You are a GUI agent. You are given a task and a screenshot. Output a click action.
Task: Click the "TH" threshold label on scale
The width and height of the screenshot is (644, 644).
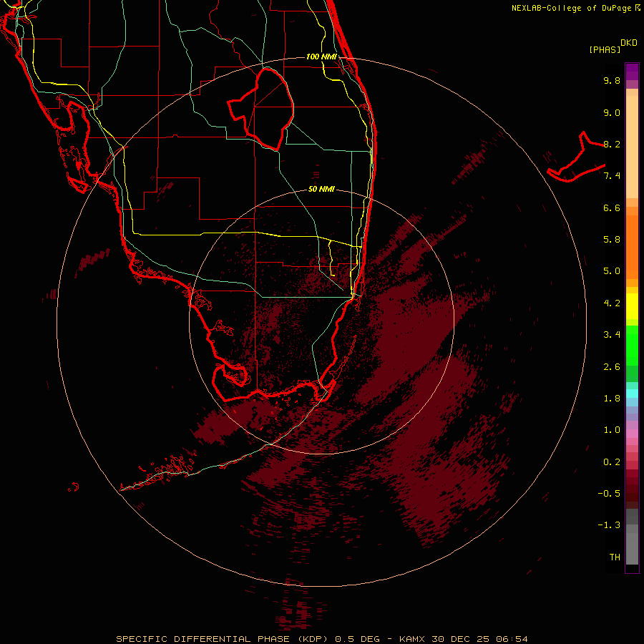pyautogui.click(x=615, y=557)
